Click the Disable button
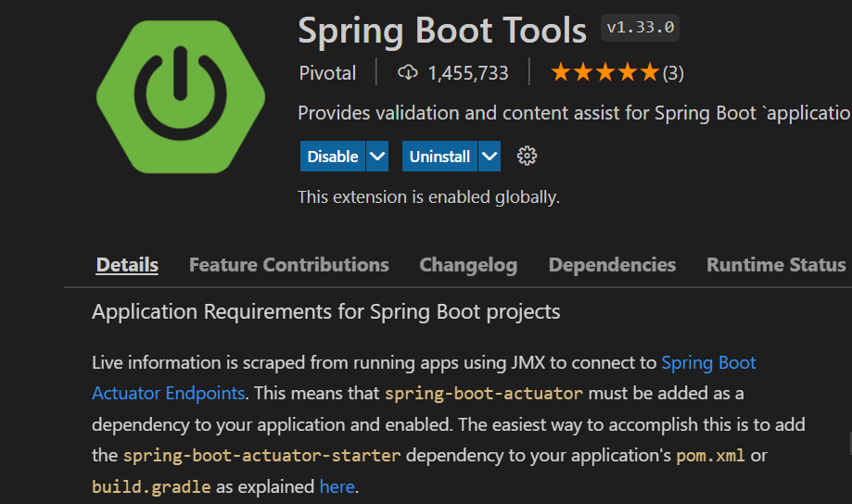 point(333,157)
